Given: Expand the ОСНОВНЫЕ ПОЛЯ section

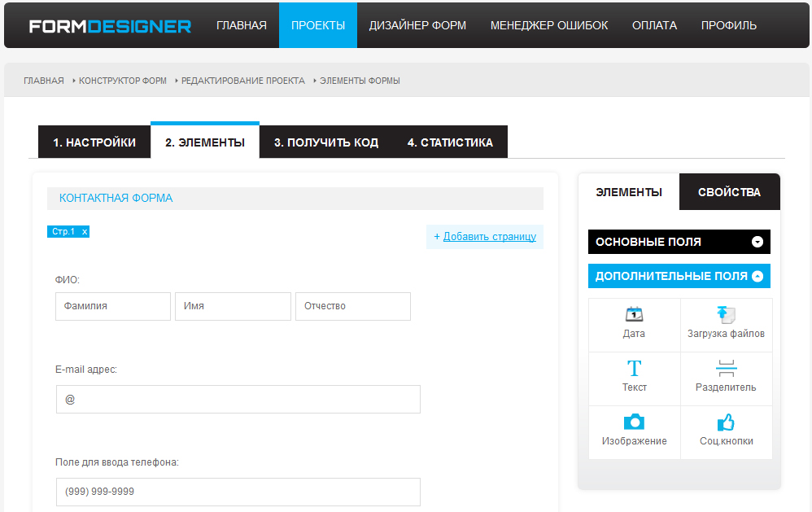Looking at the screenshot, I should (679, 242).
